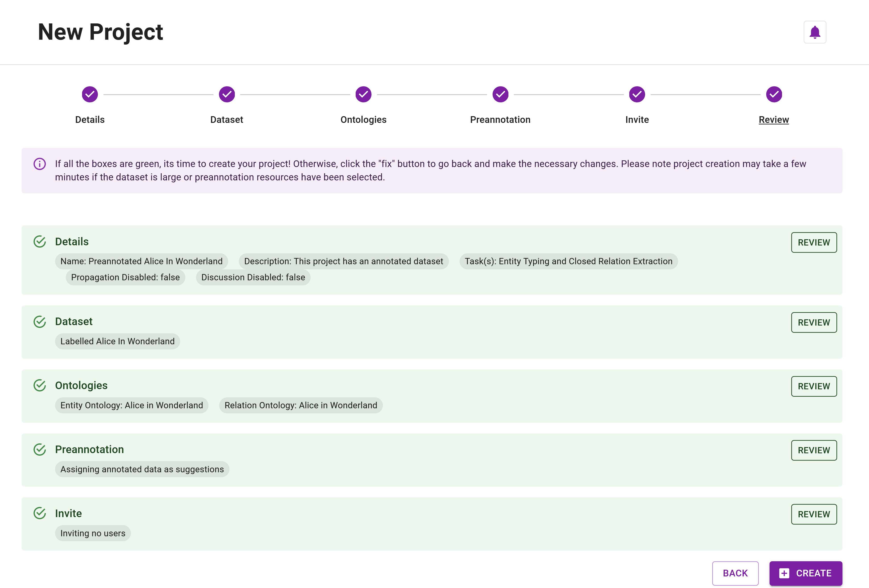Click the Inviting no users chip
The height and width of the screenshot is (588, 869).
click(x=93, y=533)
